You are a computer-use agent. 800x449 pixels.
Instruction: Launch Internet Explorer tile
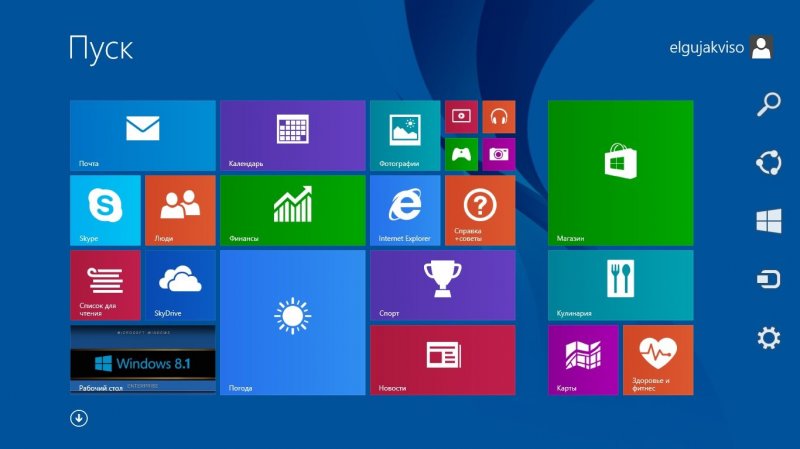tap(405, 210)
